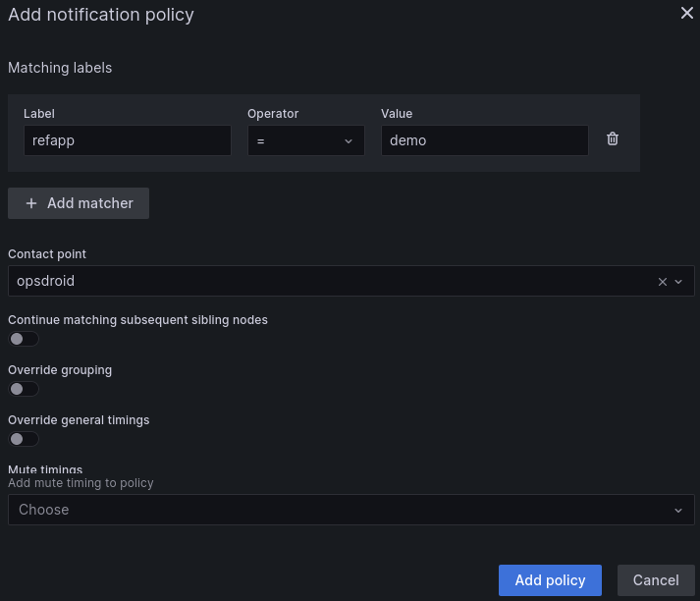Close the Add notification policy dialog

coord(686,13)
